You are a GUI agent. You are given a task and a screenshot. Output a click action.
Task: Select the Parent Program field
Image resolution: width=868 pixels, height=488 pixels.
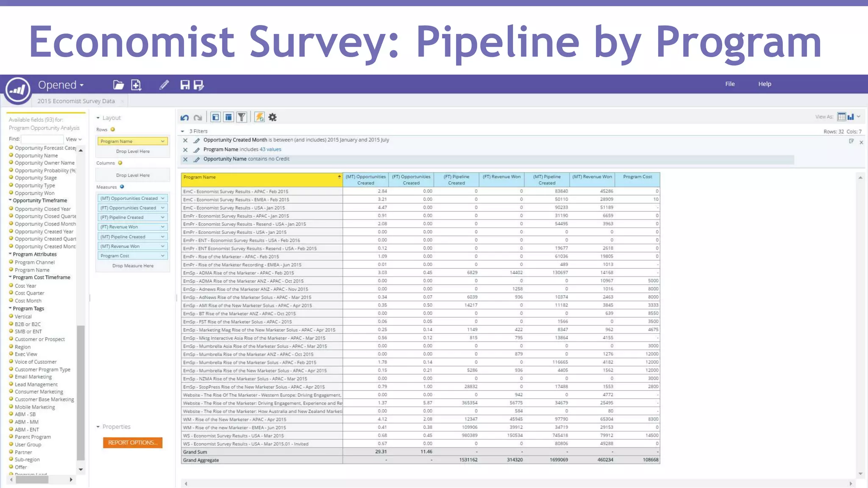pyautogui.click(x=33, y=437)
